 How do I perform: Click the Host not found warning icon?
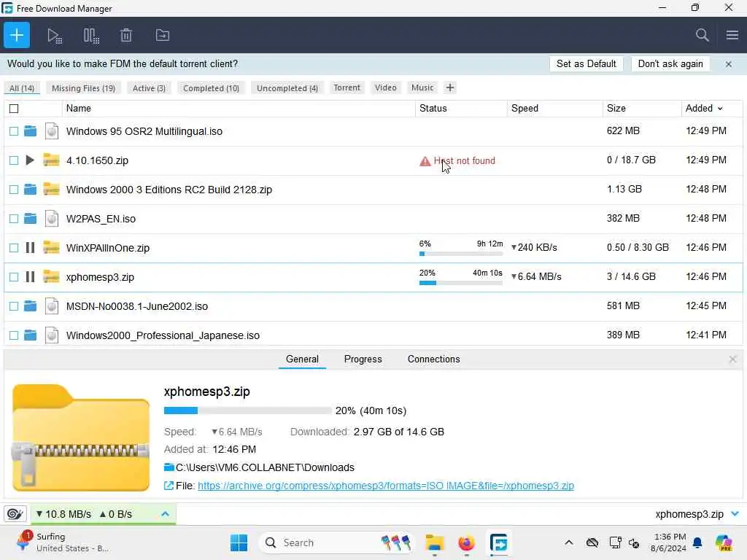tap(425, 161)
